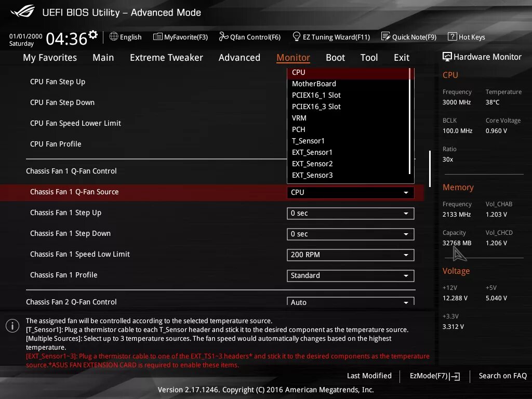Select MotherBoard temperature source
Screen dimensions: 532x399
[x=348, y=84]
